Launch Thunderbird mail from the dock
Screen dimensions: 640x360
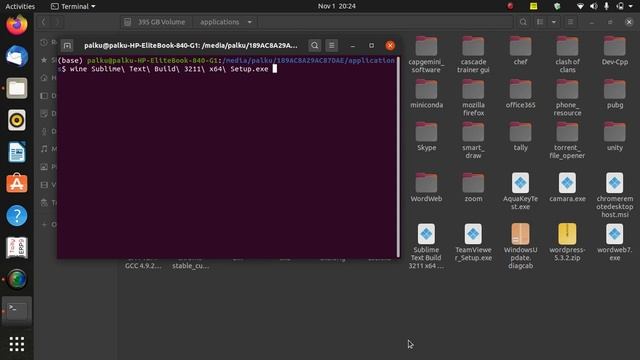pyautogui.click(x=17, y=56)
